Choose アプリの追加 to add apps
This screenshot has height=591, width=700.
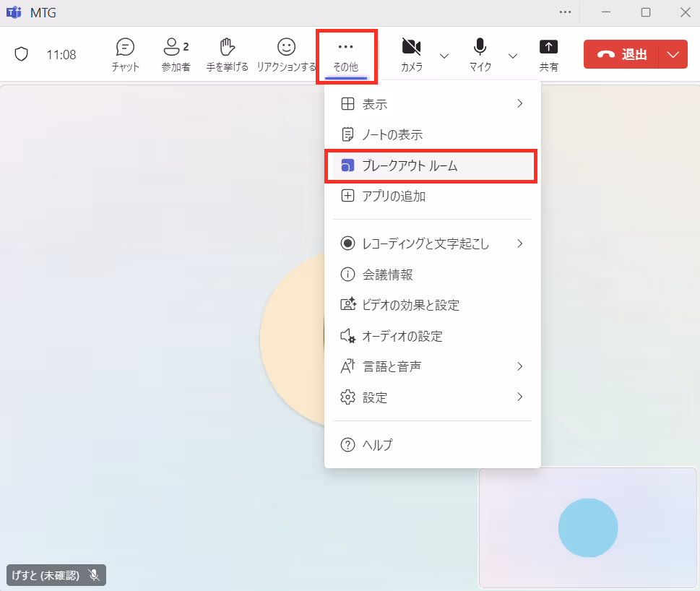click(432, 196)
